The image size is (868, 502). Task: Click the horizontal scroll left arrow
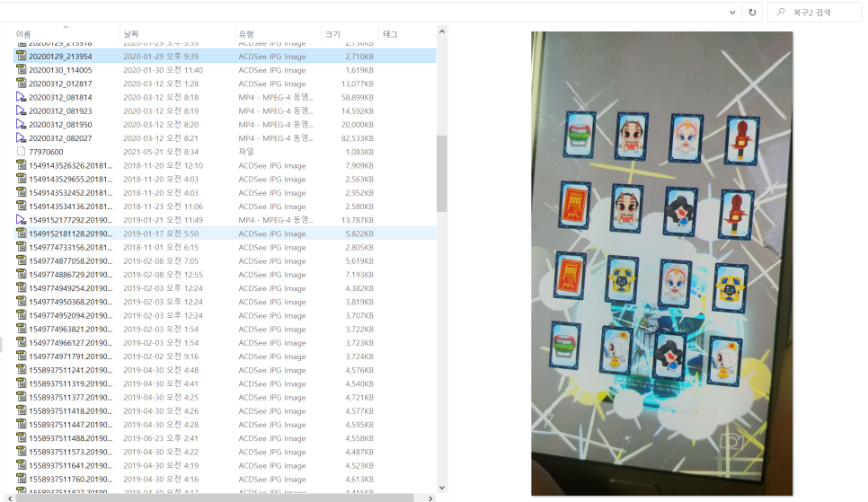pyautogui.click(x=9, y=498)
